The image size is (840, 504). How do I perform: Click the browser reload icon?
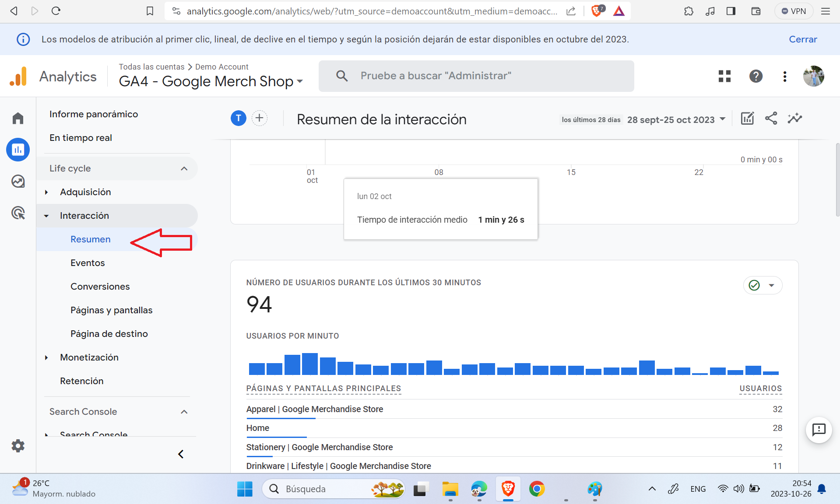tap(56, 11)
